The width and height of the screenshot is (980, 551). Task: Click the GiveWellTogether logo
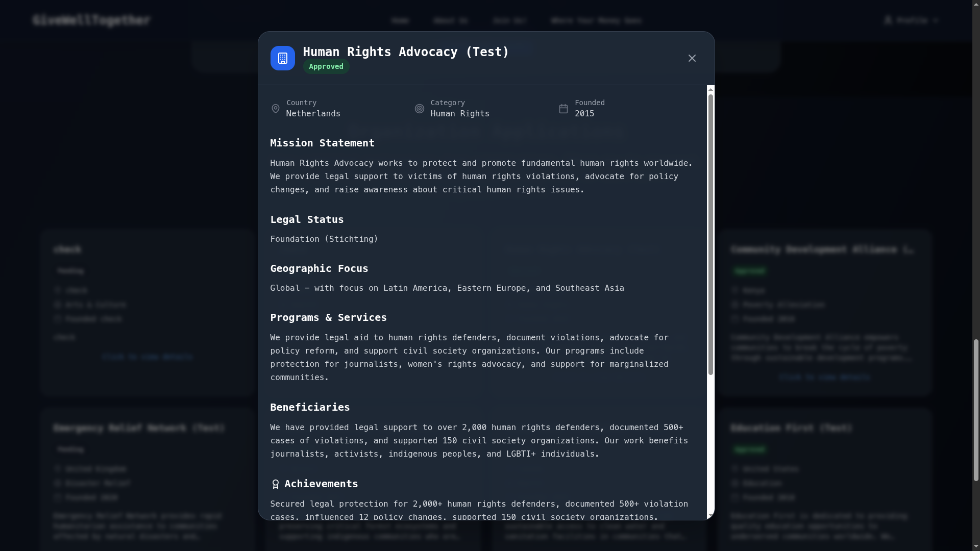tap(91, 20)
